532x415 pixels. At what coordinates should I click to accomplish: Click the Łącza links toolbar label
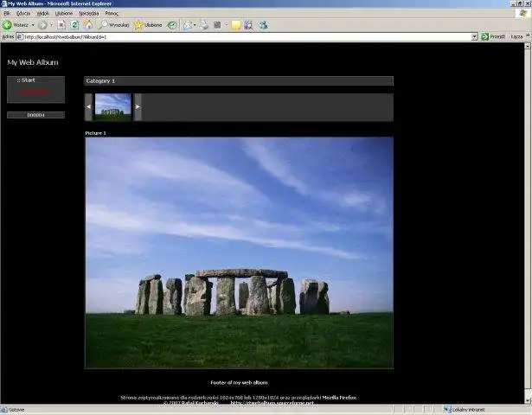pos(516,36)
